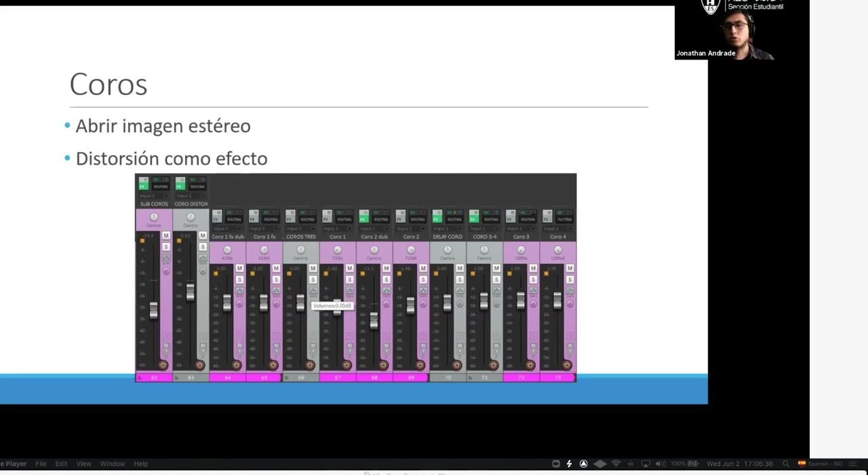The height and width of the screenshot is (475, 868).
Task: Arm record on Coro 2 track
Action: point(420,365)
